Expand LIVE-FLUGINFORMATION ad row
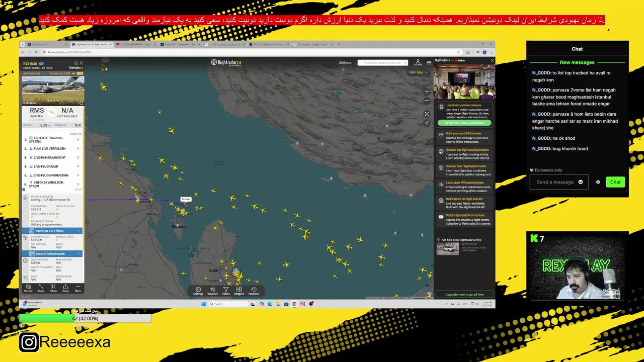The height and width of the screenshot is (362, 644). tap(52, 175)
